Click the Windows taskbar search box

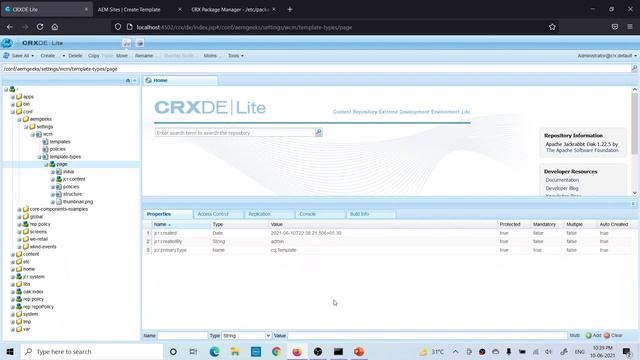[x=92, y=351]
